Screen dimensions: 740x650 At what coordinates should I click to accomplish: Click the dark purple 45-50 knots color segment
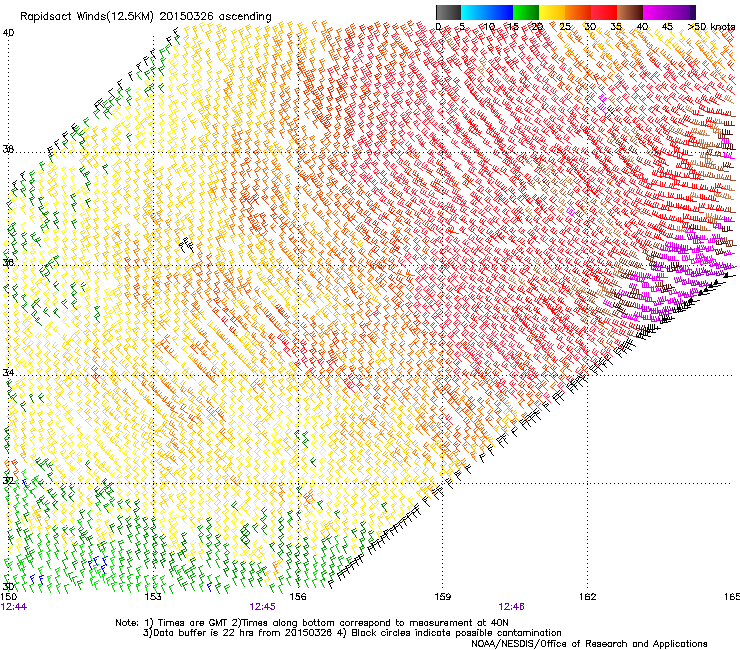682,12
